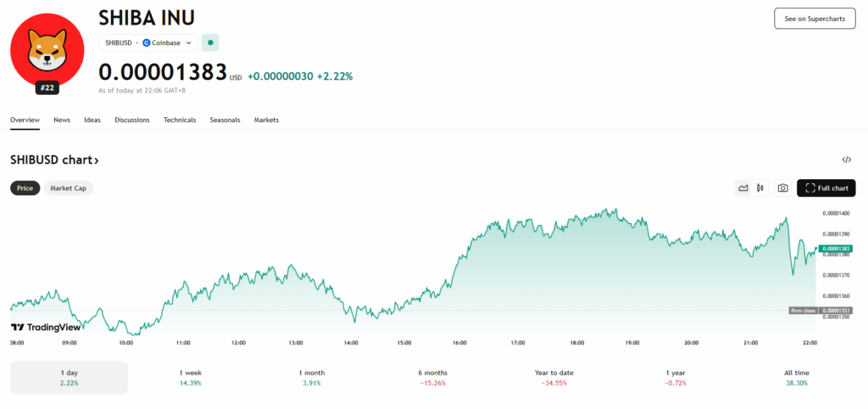The image size is (868, 409).
Task: Click the +0.00000030 change value
Action: point(280,76)
